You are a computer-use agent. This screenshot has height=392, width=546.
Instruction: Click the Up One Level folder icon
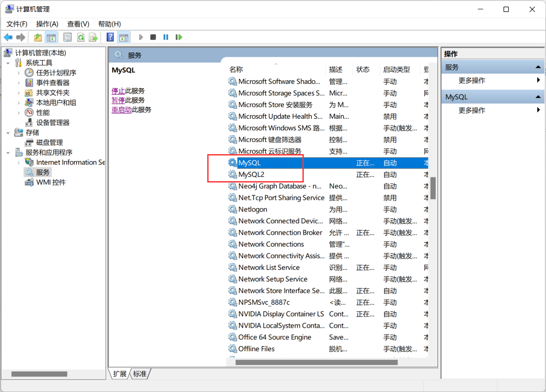click(x=38, y=37)
